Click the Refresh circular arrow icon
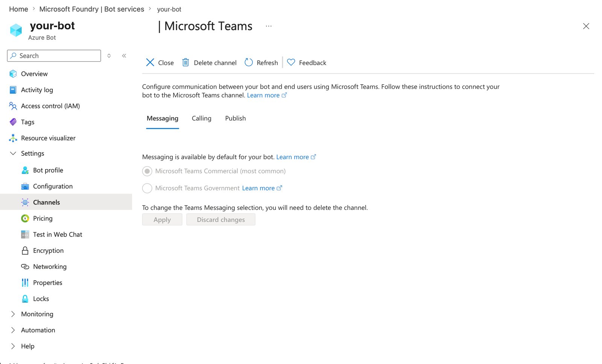602x364 pixels. point(249,62)
